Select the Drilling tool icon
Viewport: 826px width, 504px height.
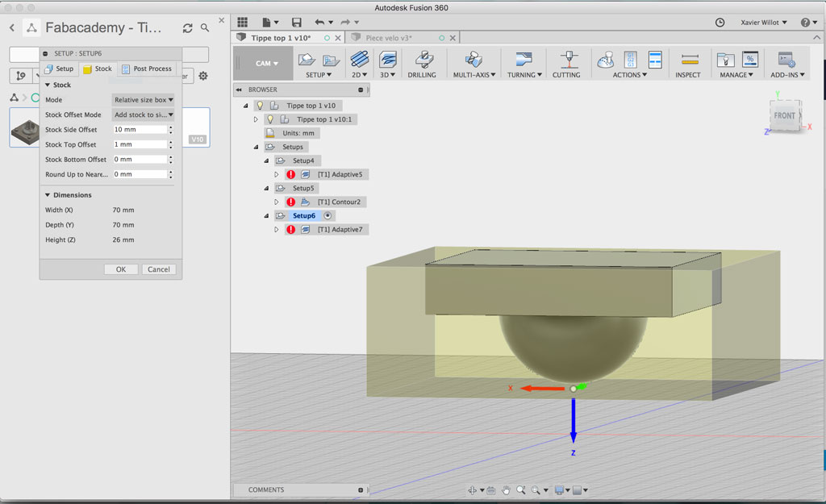pyautogui.click(x=423, y=60)
